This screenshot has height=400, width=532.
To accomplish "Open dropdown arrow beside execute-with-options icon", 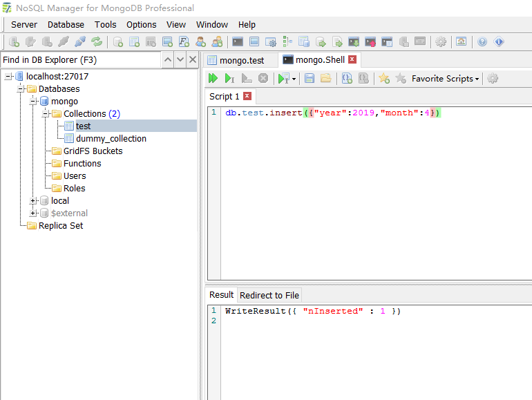I will click(294, 79).
